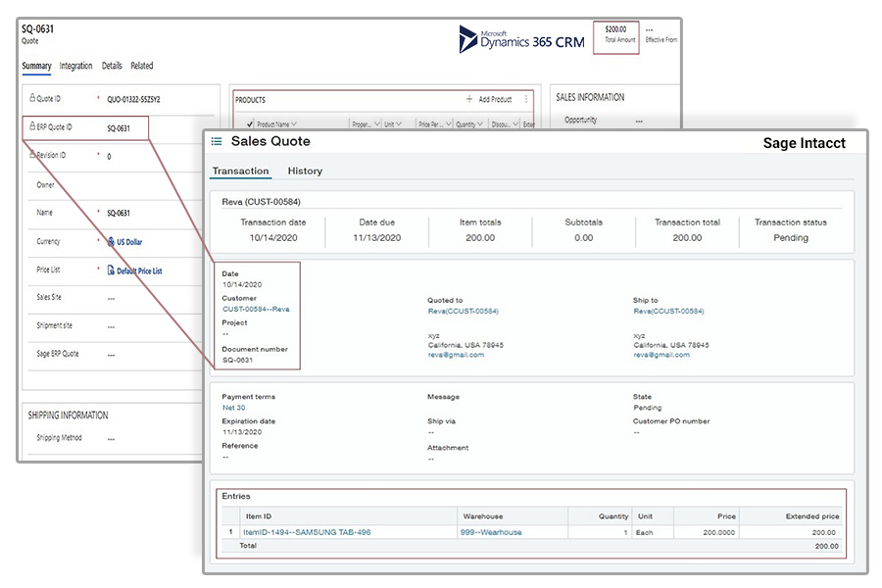Click the Net 30 payment terms link
Screen dimensions: 882x588
234,407
